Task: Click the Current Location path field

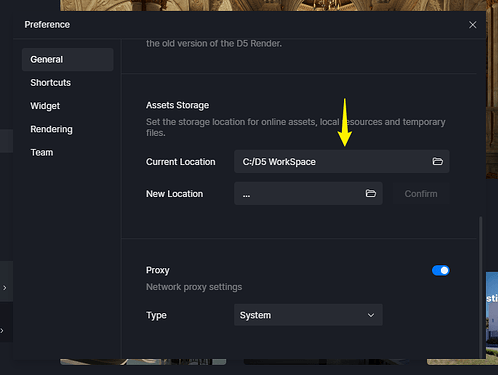Action: 342,161
